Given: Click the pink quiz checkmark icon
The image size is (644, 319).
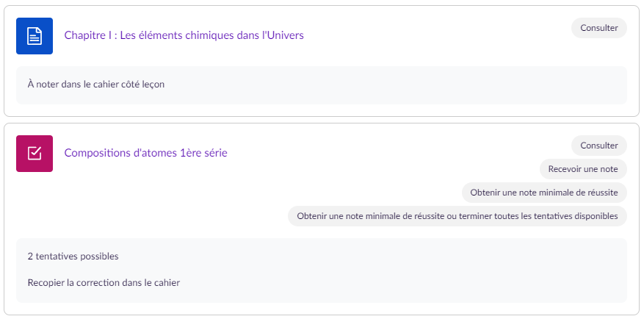Looking at the screenshot, I should (35, 154).
